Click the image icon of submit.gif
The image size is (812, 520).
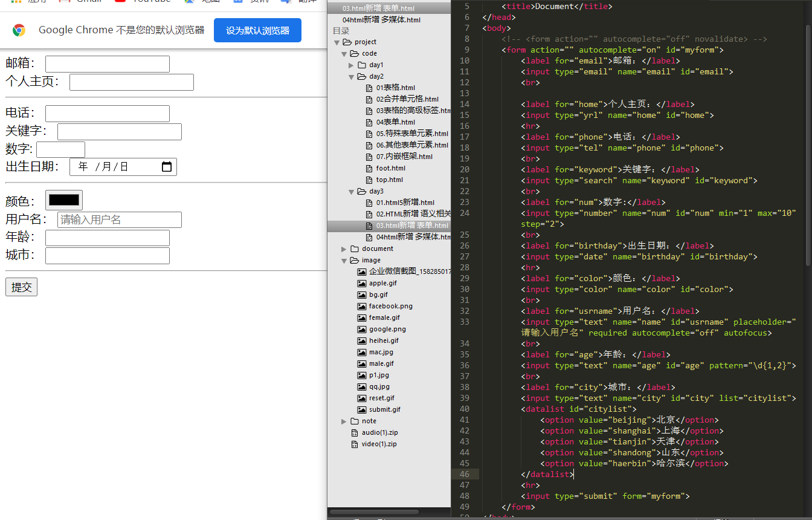tap(362, 410)
